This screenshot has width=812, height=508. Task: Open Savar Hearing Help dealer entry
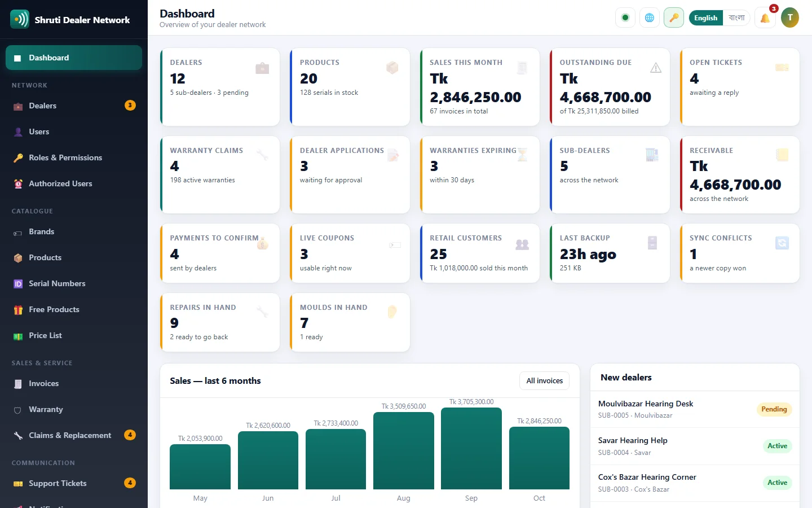[x=695, y=446]
